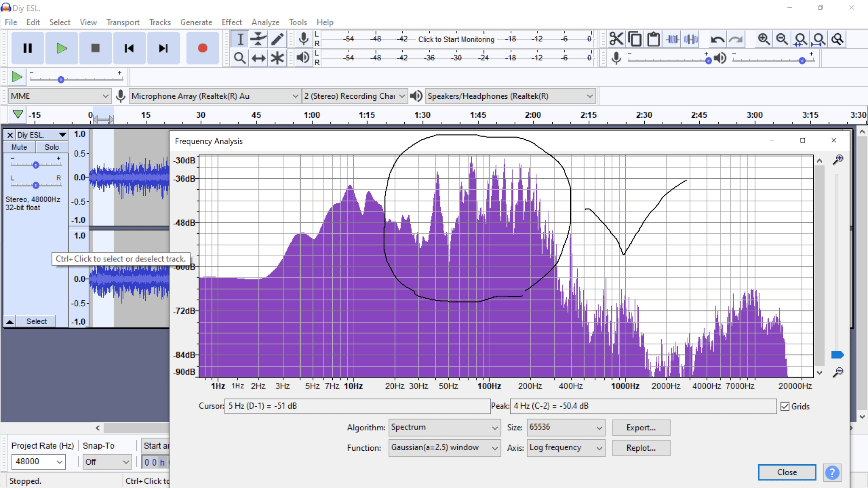Select the Envelope tool
The image size is (868, 488).
[258, 39]
